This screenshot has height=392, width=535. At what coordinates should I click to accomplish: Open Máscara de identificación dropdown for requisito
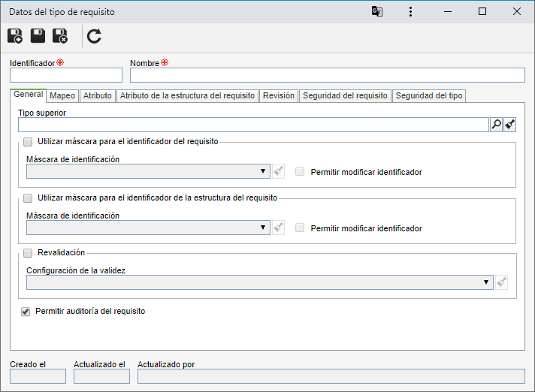pyautogui.click(x=148, y=171)
